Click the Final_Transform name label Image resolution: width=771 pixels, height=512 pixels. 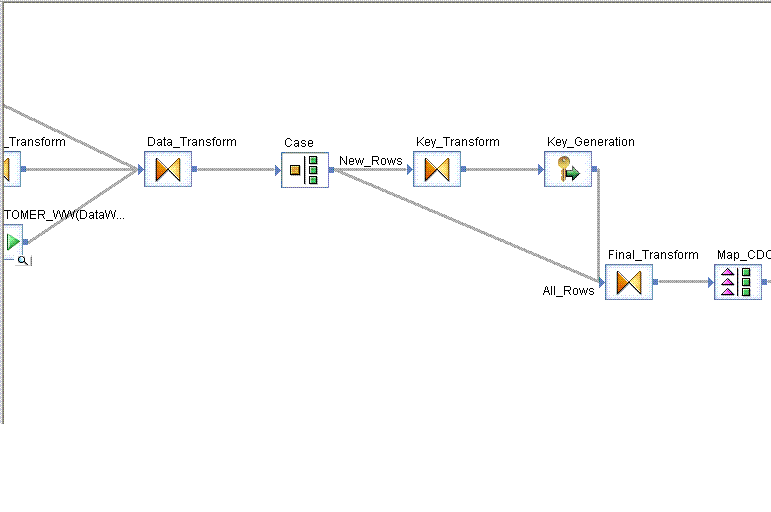pos(653,255)
